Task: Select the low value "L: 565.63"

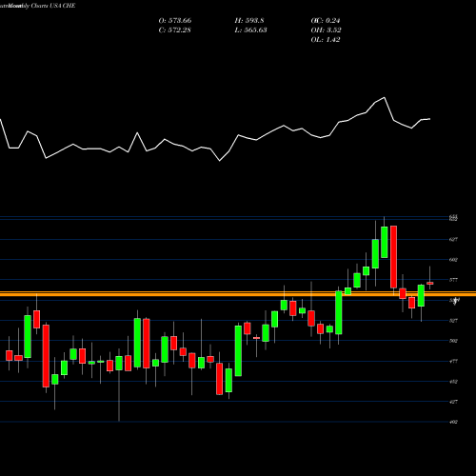Action: point(250,30)
